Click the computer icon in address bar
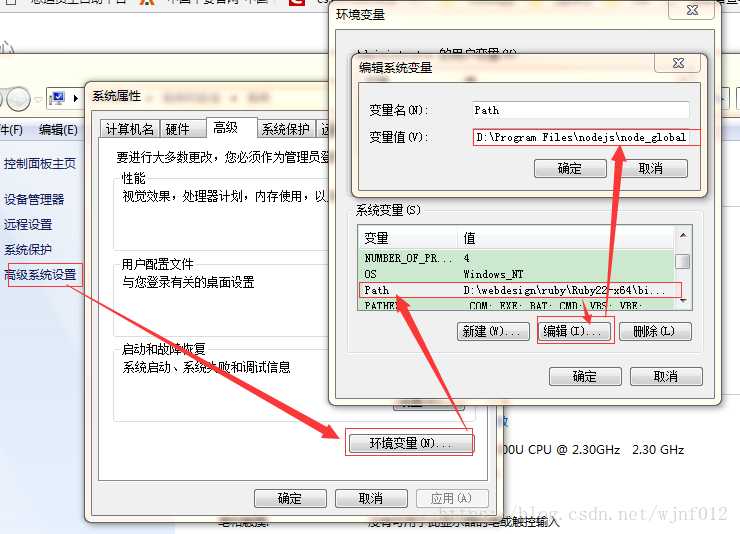Viewport: 740px width, 534px height. (x=58, y=98)
